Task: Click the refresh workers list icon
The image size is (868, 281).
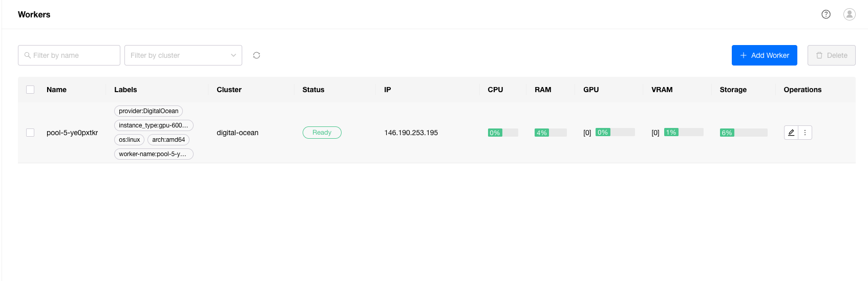Action: [257, 55]
